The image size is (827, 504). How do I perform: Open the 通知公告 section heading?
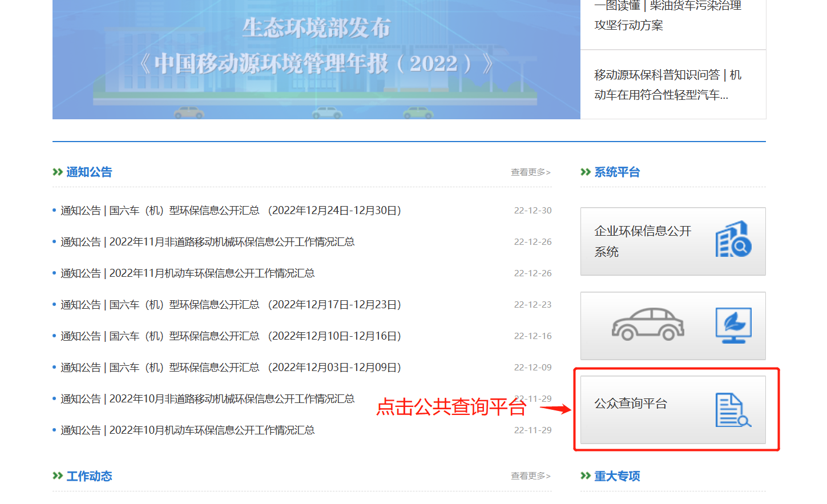pyautogui.click(x=89, y=172)
